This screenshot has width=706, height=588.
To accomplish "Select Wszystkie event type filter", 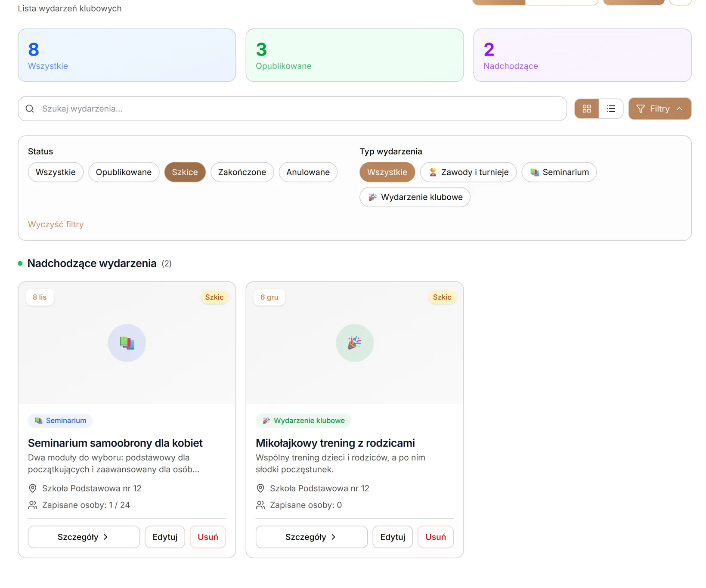I will pos(387,172).
